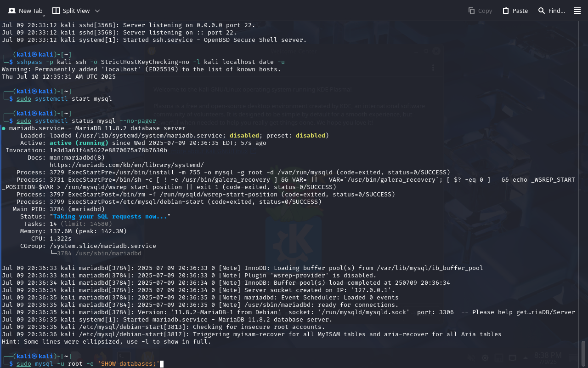This screenshot has width=588, height=368.
Task: Open the hamburger menu in Konsole
Action: pos(577,11)
